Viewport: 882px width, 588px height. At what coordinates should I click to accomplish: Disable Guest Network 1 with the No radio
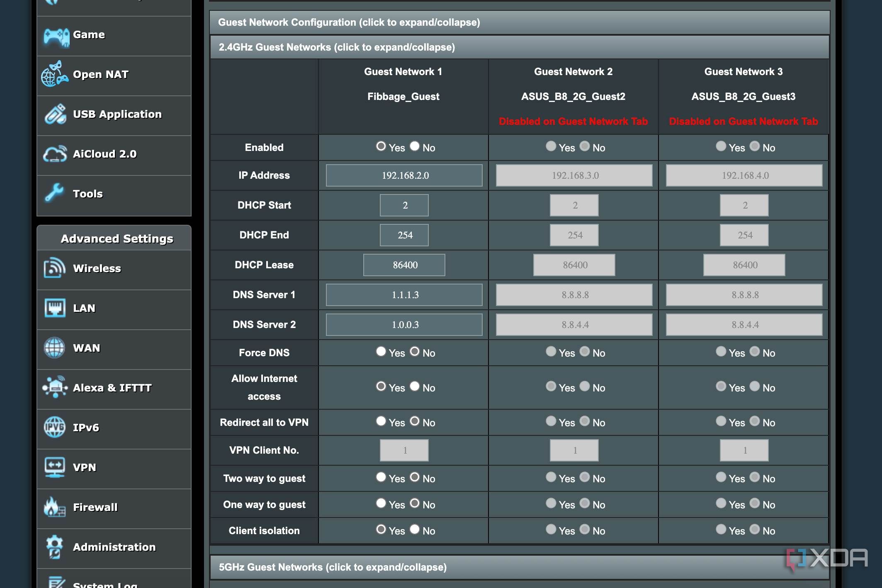coord(414,146)
